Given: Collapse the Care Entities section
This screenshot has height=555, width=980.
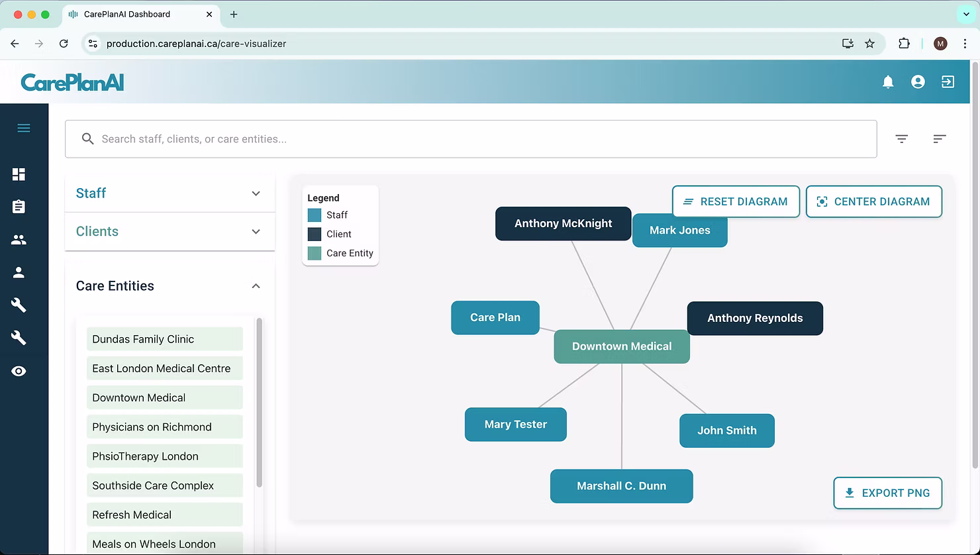Looking at the screenshot, I should click(256, 285).
